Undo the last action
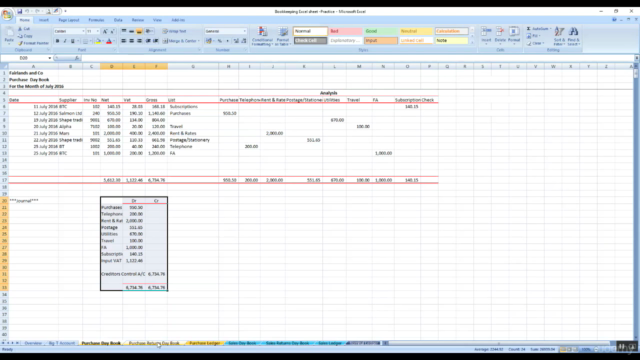This screenshot has height=360, width=640. 27,11
